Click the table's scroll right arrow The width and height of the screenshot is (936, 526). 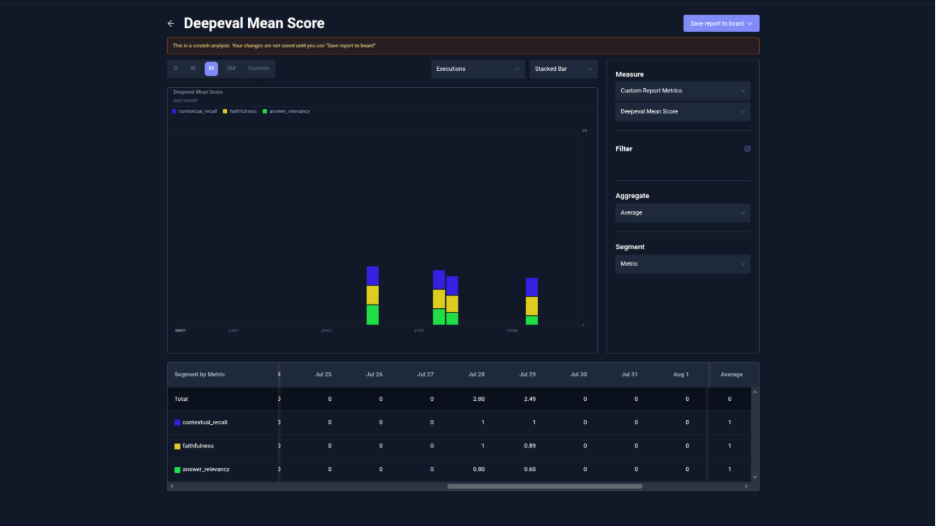(x=746, y=487)
